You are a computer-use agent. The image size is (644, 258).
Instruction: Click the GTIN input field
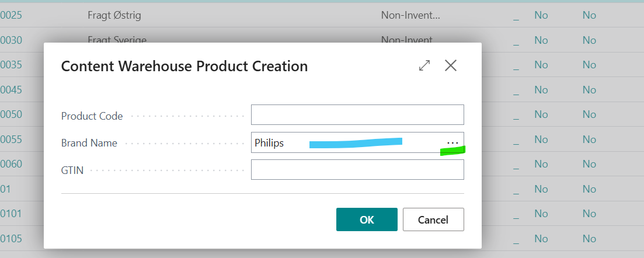pos(357,170)
